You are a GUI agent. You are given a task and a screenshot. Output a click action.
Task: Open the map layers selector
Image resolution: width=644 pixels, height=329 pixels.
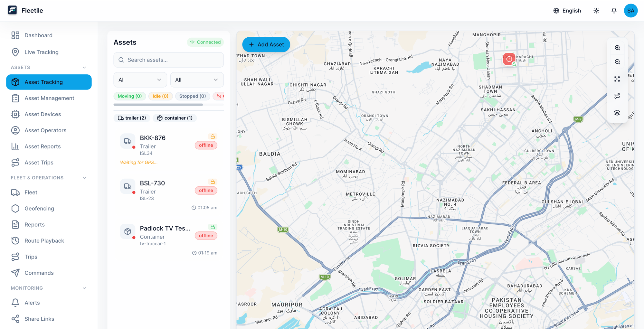tap(617, 113)
